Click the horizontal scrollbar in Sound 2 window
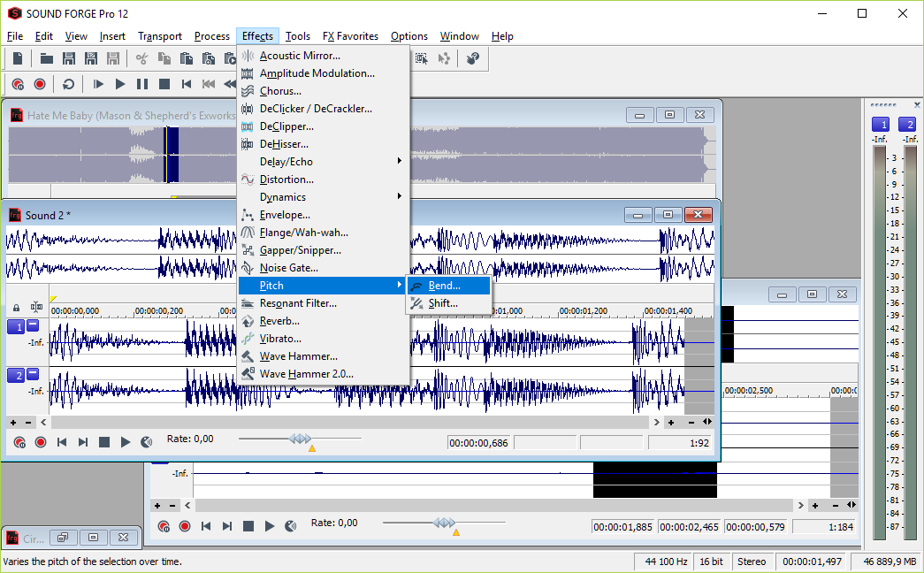Screen dimensions: 924x573 tap(351, 423)
